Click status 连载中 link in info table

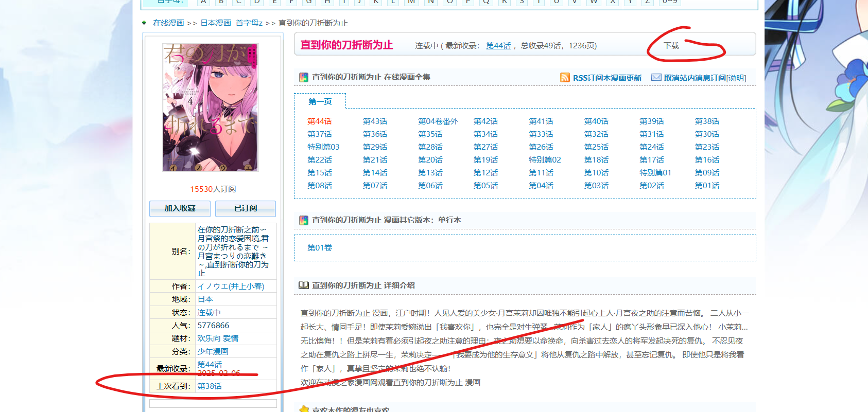point(209,313)
